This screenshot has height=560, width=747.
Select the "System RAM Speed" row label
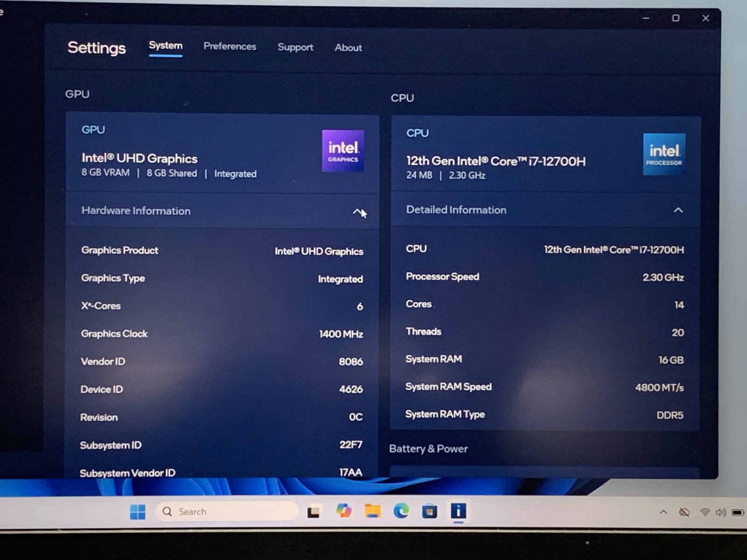[448, 387]
